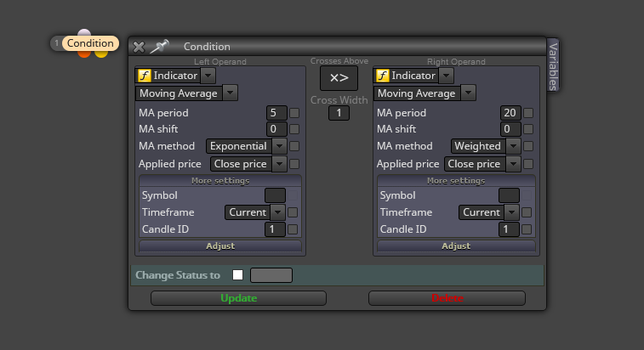Image resolution: width=644 pixels, height=350 pixels.
Task: Click the Cross Width input field
Action: [339, 113]
